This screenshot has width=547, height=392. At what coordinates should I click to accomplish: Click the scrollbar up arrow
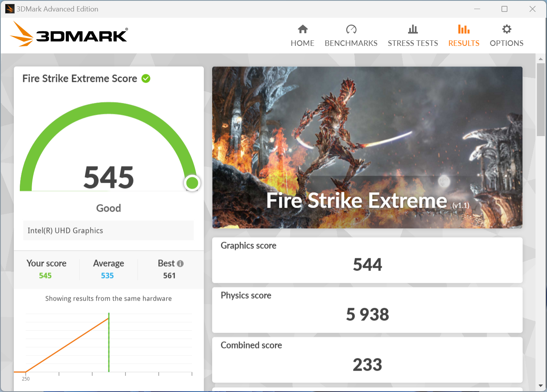pos(541,59)
